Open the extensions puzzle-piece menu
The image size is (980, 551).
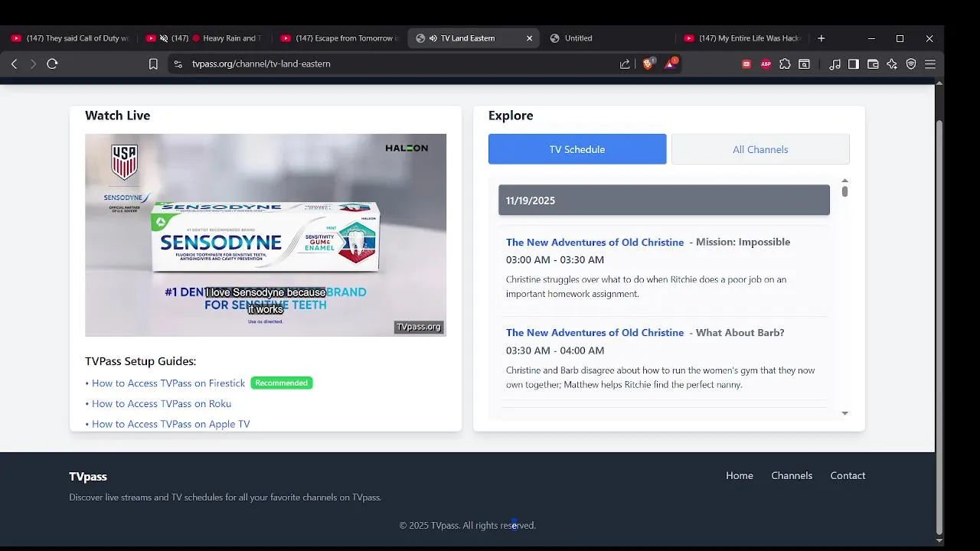coord(785,64)
